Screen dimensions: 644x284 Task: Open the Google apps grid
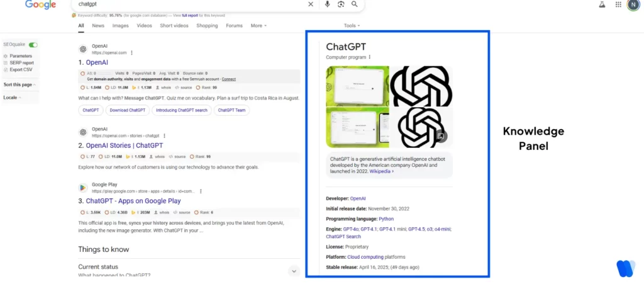tap(618, 4)
